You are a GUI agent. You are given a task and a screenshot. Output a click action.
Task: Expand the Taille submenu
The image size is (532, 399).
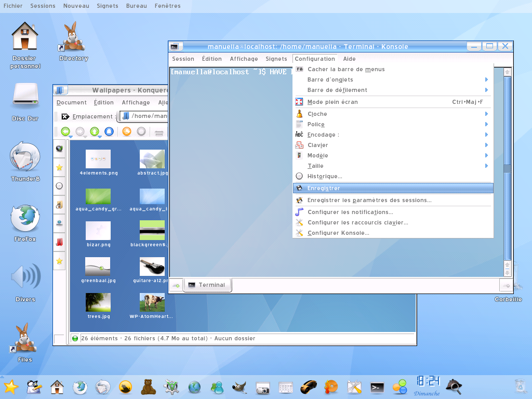pos(393,166)
